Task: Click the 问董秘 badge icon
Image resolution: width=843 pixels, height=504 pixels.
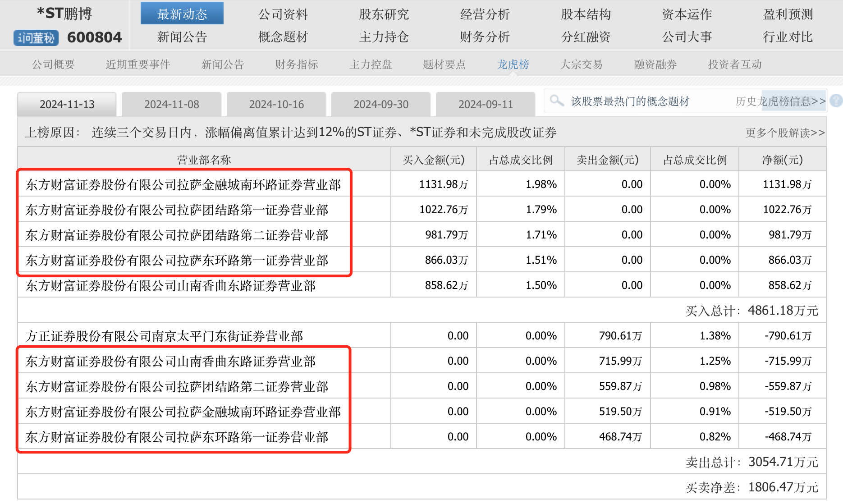Action: click(x=36, y=38)
